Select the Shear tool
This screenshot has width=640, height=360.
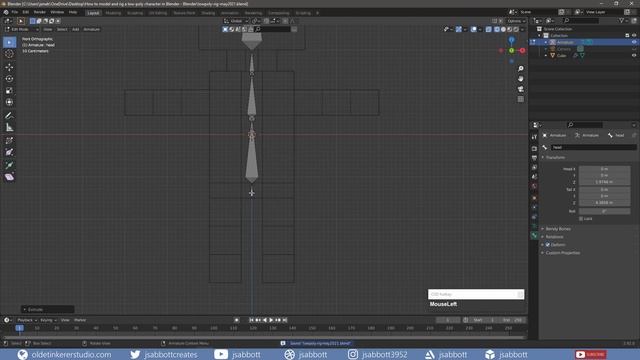tap(9, 177)
